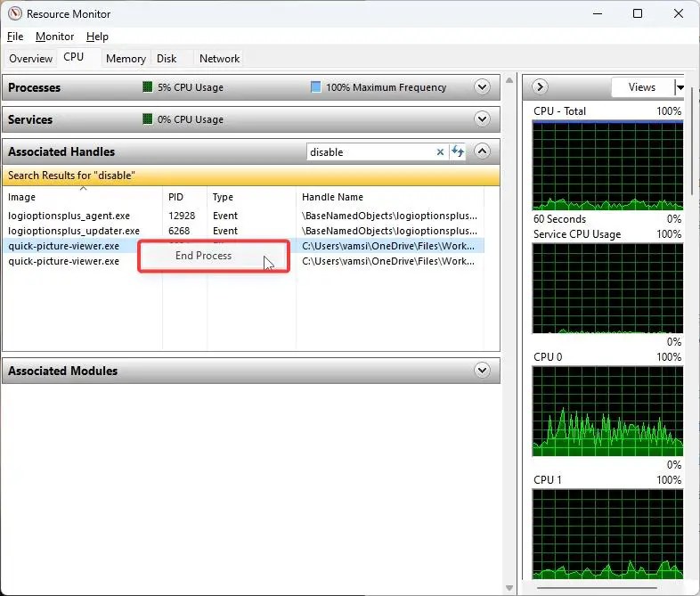Click the CPU 0 graph
700x596 pixels.
[x=607, y=412]
